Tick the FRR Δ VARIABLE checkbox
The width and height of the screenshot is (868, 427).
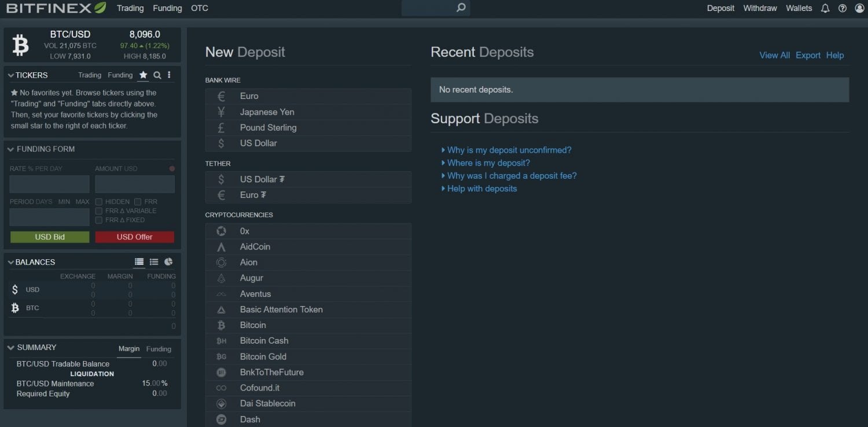[x=99, y=211]
